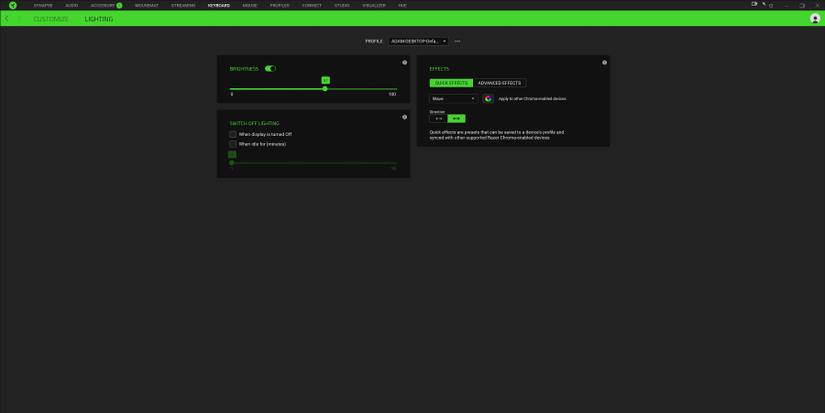
Task: Open the user account avatar
Action: (x=815, y=19)
